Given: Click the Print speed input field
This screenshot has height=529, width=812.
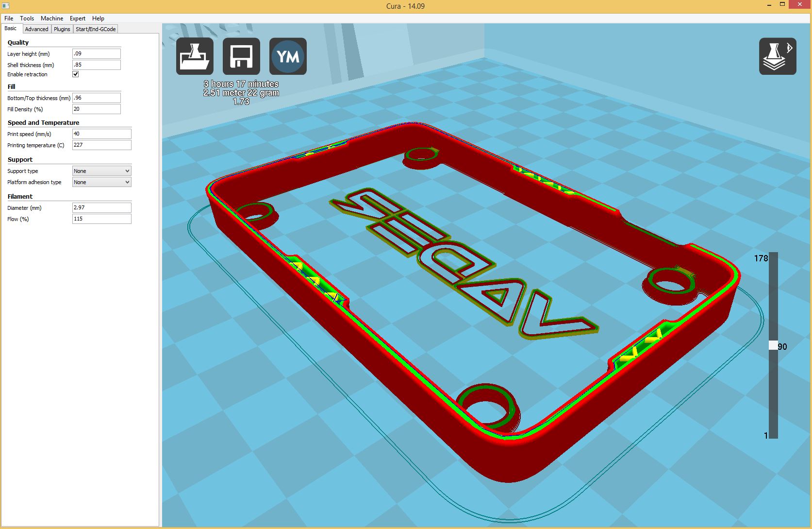Looking at the screenshot, I should [102, 134].
